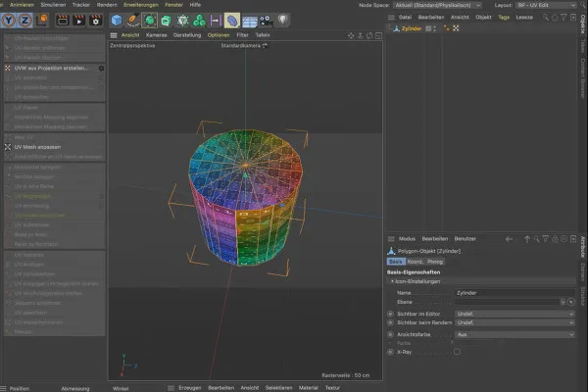Toggle keyframe circle beside Sichtbar im Editor
Screen dimensions: 588x392
pyautogui.click(x=391, y=314)
